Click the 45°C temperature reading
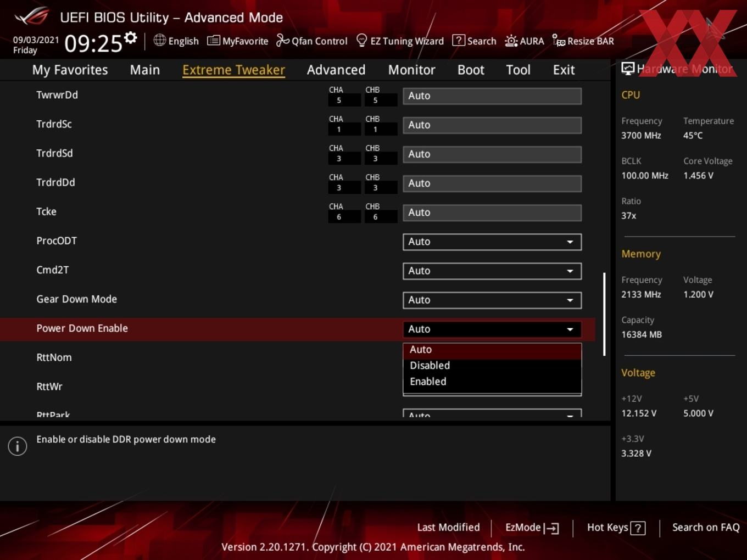 [x=693, y=135]
